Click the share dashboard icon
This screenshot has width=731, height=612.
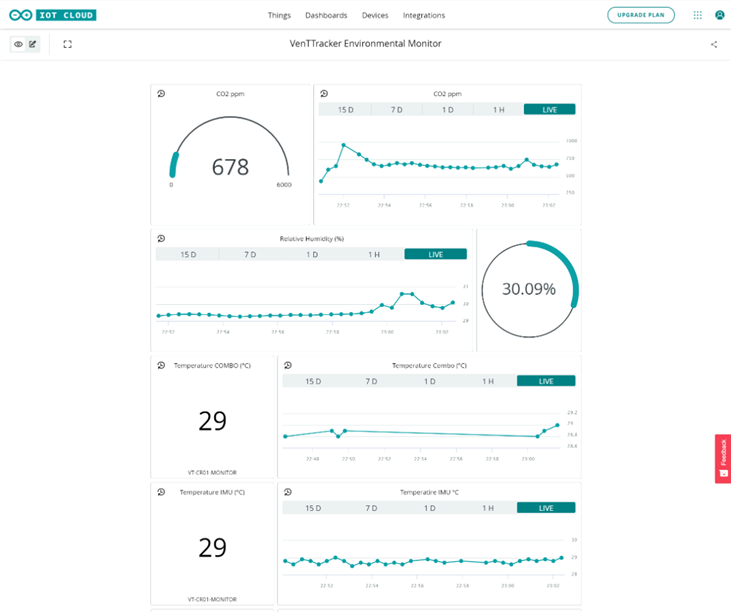[x=714, y=44]
